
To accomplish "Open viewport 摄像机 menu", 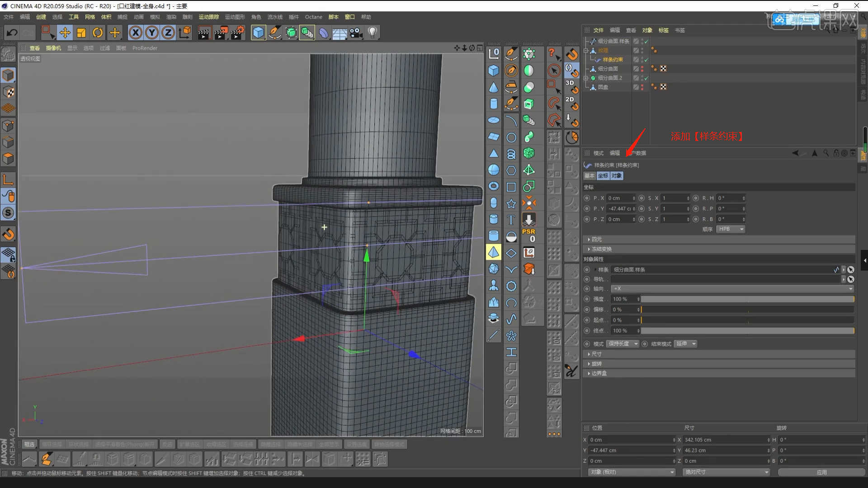I will click(53, 48).
